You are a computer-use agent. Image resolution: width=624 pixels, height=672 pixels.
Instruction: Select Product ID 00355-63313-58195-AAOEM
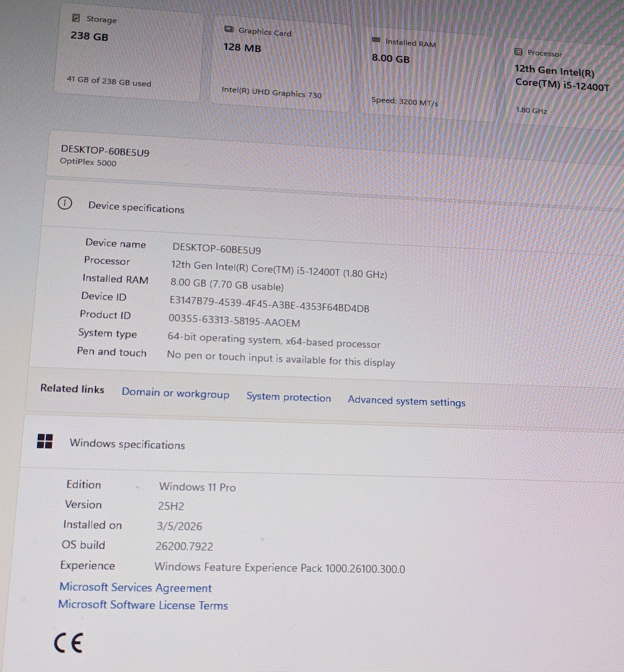pyautogui.click(x=234, y=321)
